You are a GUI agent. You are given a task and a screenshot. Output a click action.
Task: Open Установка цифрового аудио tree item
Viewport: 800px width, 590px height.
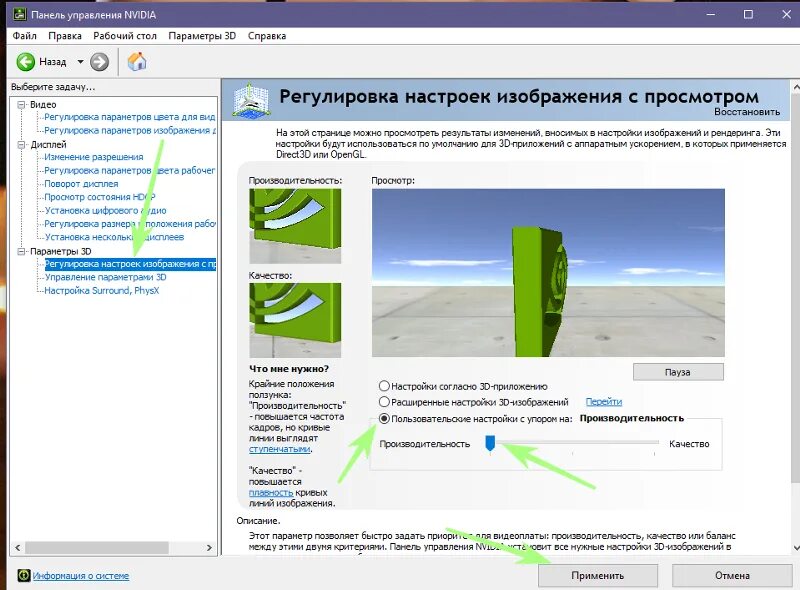[106, 210]
